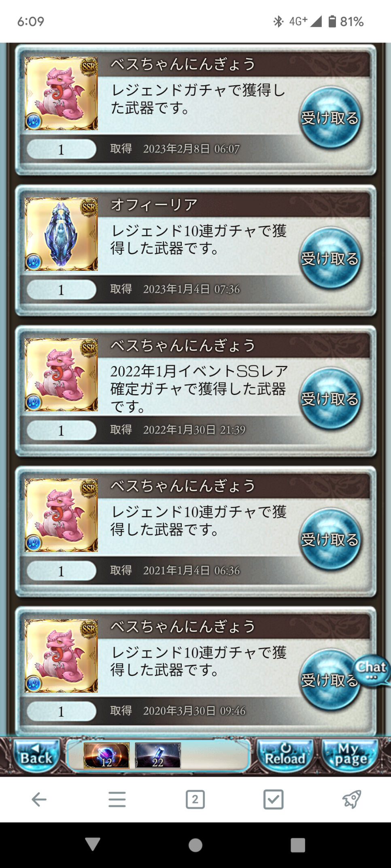Open the browser tabs counter showing 2
391x868 pixels.
(x=195, y=799)
